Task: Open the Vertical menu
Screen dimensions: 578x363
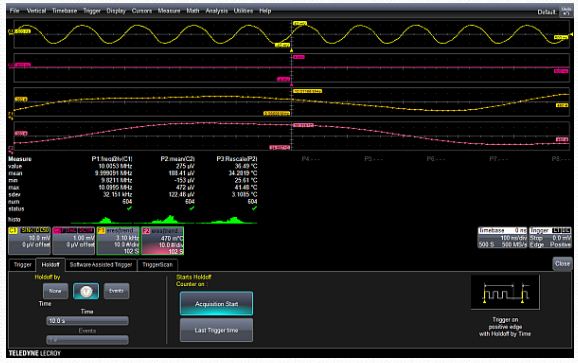Action: click(36, 11)
